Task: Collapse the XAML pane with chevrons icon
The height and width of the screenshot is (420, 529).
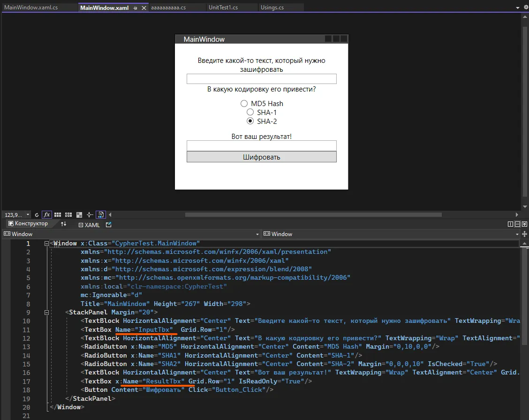Action: tap(524, 224)
